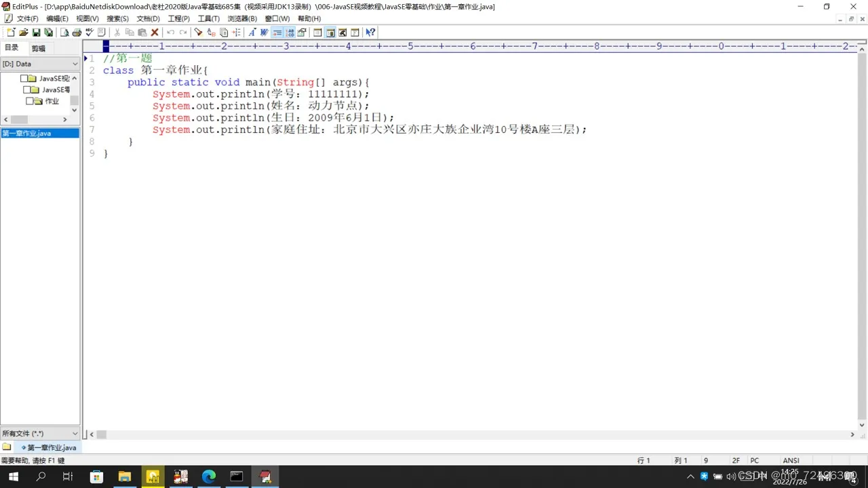Click folder tree horizontal scroll-right arrow
The width and height of the screenshot is (868, 488).
point(65,119)
